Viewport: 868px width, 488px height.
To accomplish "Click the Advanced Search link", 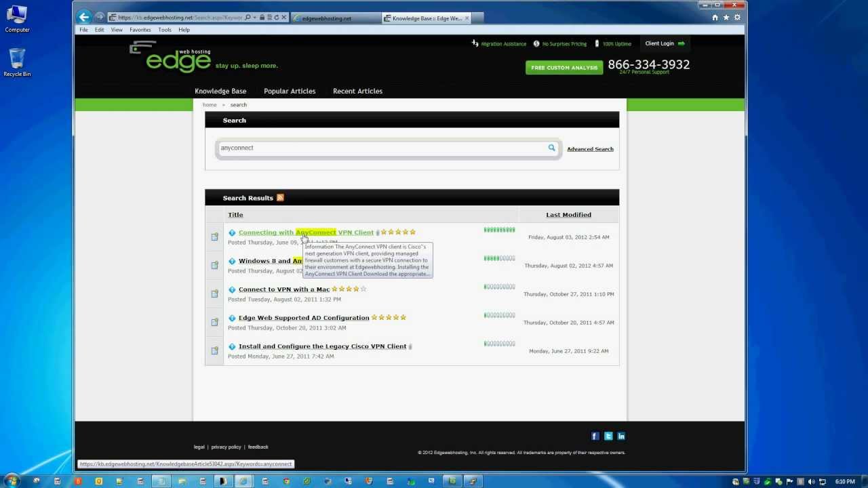I will pyautogui.click(x=590, y=149).
